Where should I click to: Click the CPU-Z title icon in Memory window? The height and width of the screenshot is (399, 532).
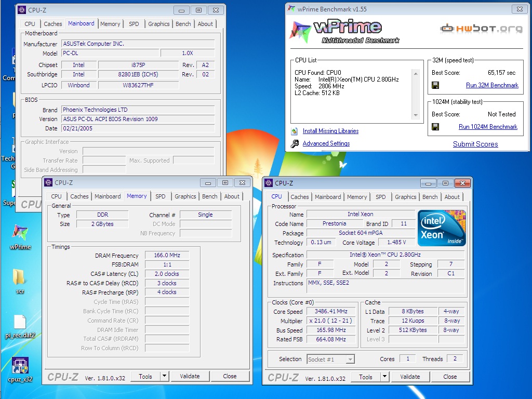48,182
